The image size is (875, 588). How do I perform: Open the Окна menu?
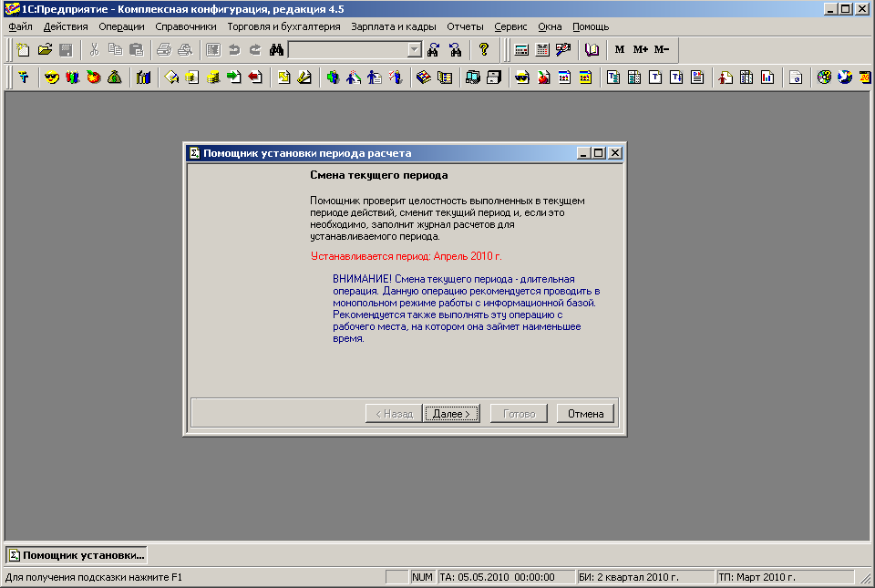(550, 26)
